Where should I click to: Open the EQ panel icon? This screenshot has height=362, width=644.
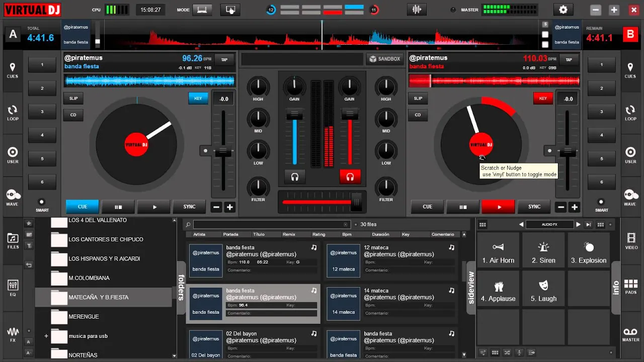point(13,288)
